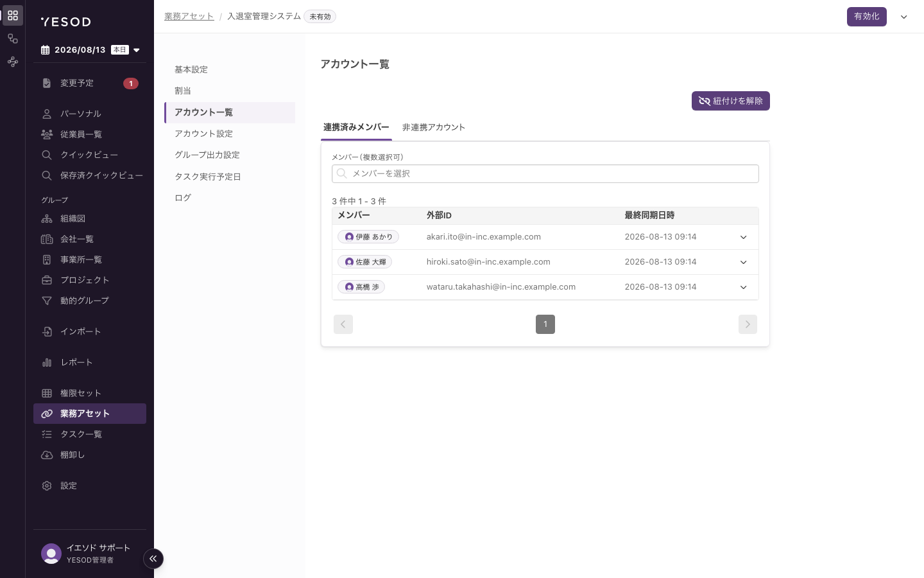Switch to 非連携アカウント tab
Viewport: 924px width, 578px height.
[x=434, y=127]
